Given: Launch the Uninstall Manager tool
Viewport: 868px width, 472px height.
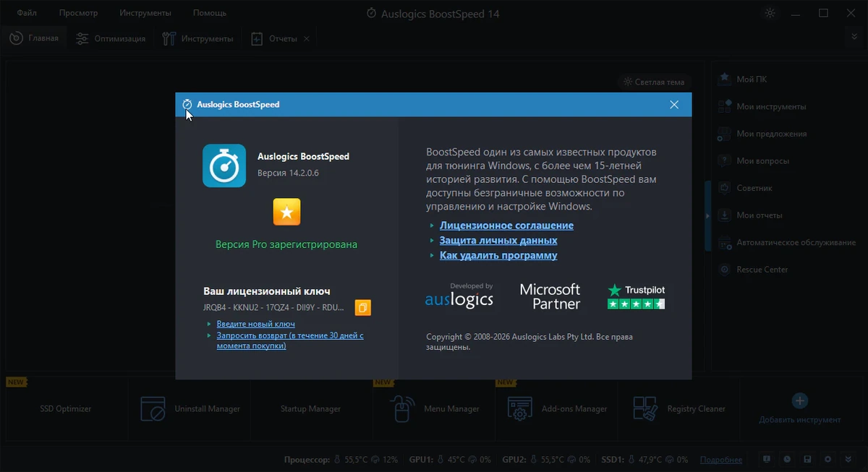Looking at the screenshot, I should tap(190, 408).
